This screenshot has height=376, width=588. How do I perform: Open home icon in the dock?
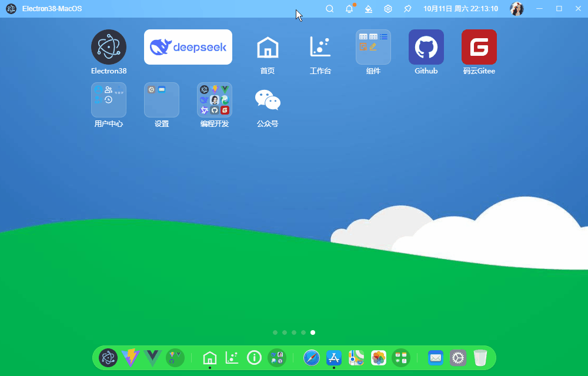click(210, 358)
